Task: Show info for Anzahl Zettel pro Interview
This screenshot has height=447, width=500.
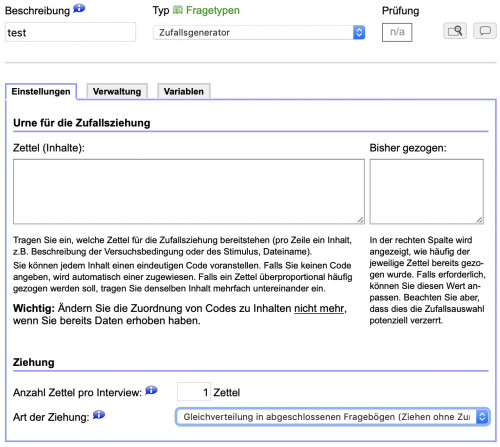Action: point(151,390)
